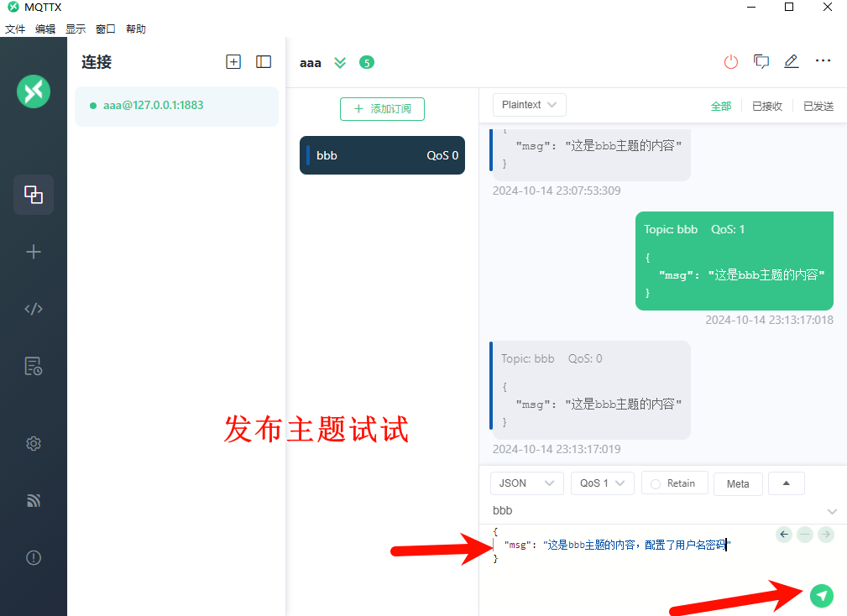
Task: Open the Plaintext format dropdown
Action: pyautogui.click(x=530, y=105)
